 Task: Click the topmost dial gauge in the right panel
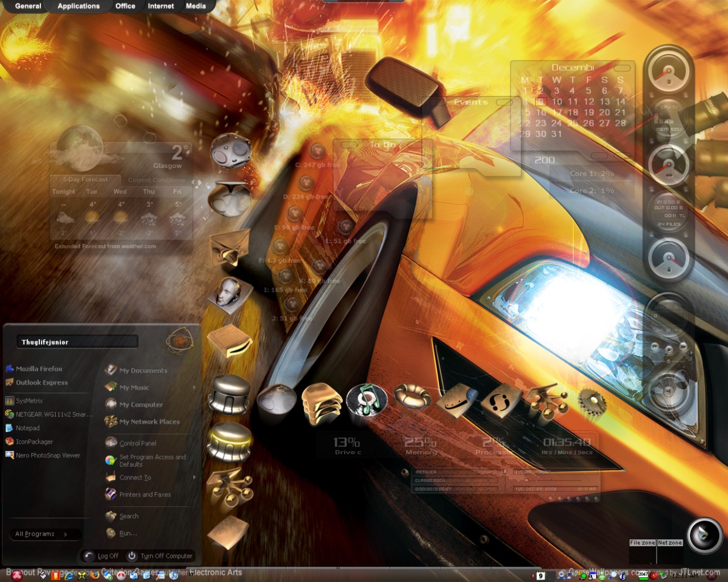click(x=668, y=72)
